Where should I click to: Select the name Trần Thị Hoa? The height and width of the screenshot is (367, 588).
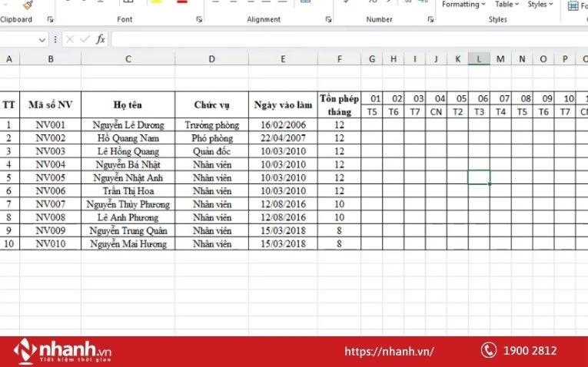pos(128,191)
